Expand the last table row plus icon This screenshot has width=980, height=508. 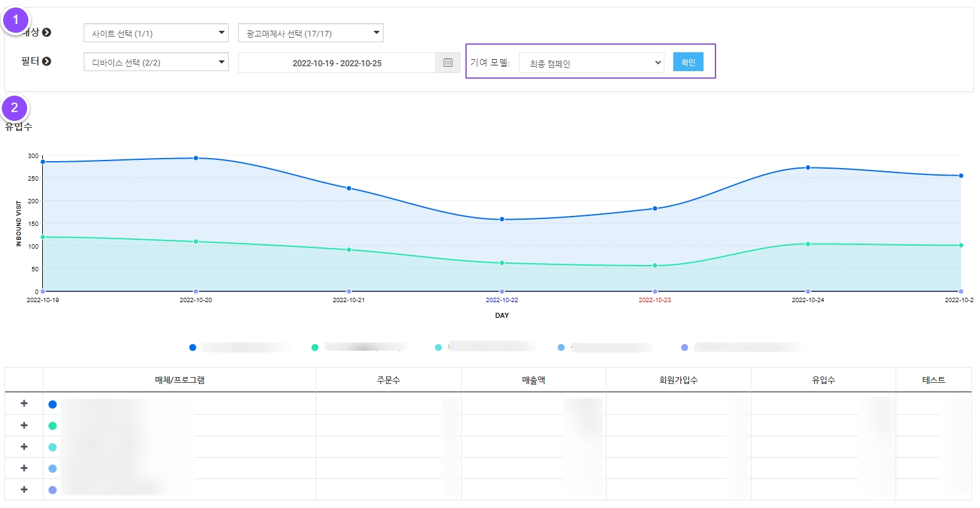[24, 490]
